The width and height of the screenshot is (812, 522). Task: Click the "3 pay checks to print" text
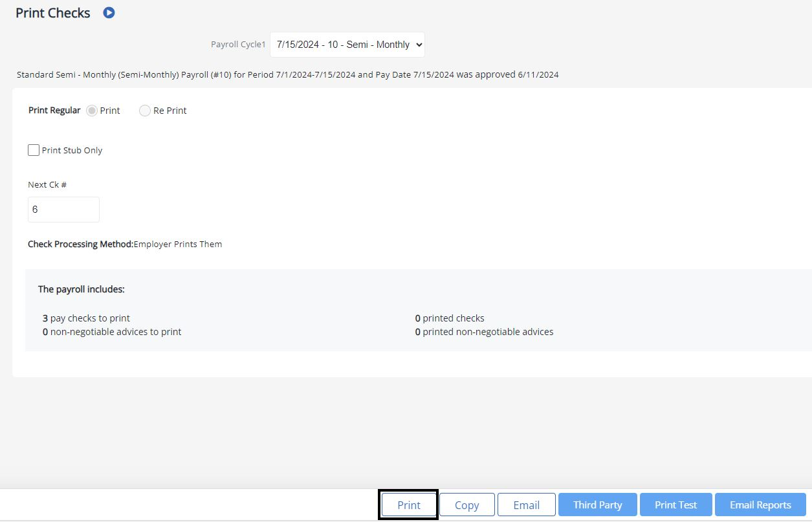pyautogui.click(x=86, y=318)
